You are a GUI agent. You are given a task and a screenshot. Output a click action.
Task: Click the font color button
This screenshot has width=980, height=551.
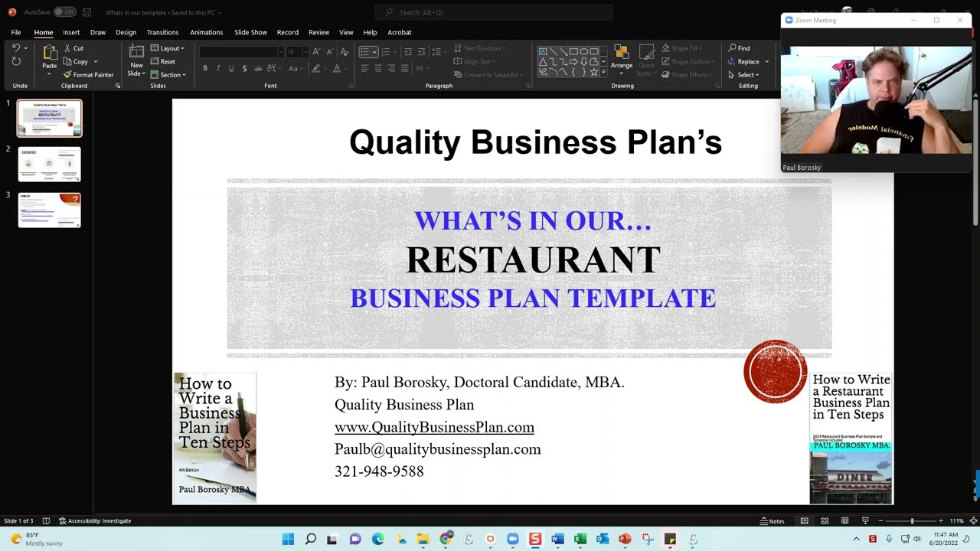(336, 68)
